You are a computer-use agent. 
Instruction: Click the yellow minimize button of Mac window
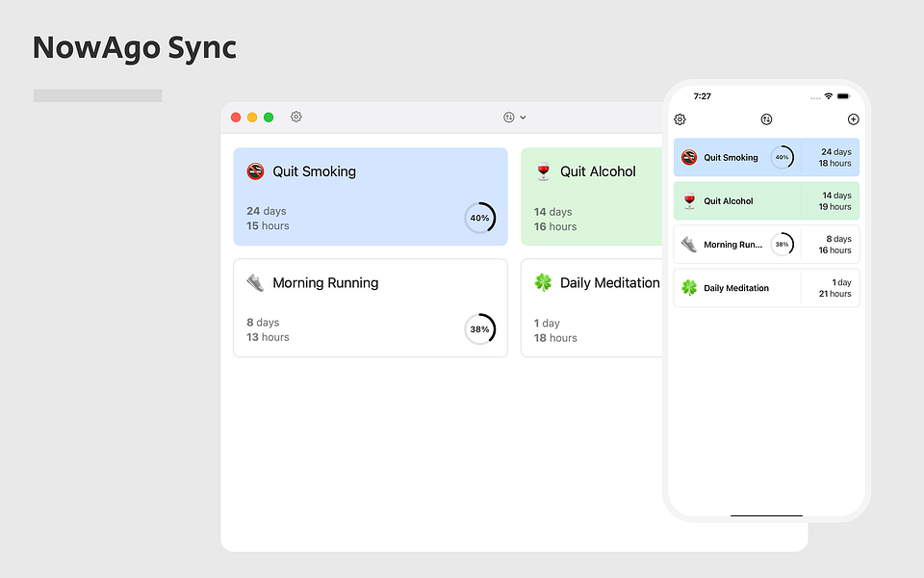[x=252, y=118]
